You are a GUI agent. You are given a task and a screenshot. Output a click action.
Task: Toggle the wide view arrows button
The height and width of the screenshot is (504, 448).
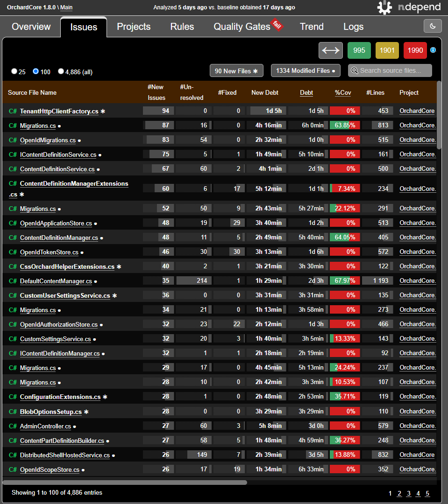tap(331, 50)
